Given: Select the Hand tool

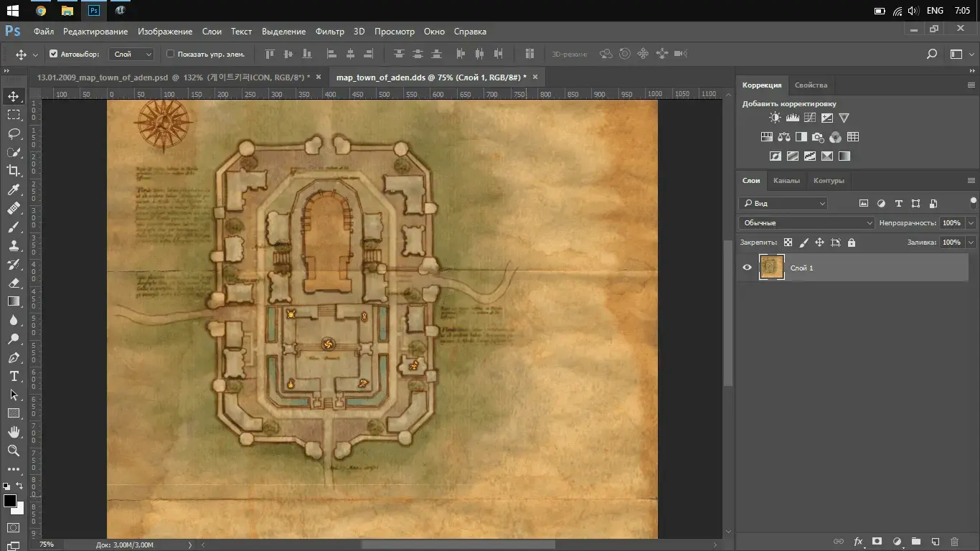Looking at the screenshot, I should (x=14, y=432).
